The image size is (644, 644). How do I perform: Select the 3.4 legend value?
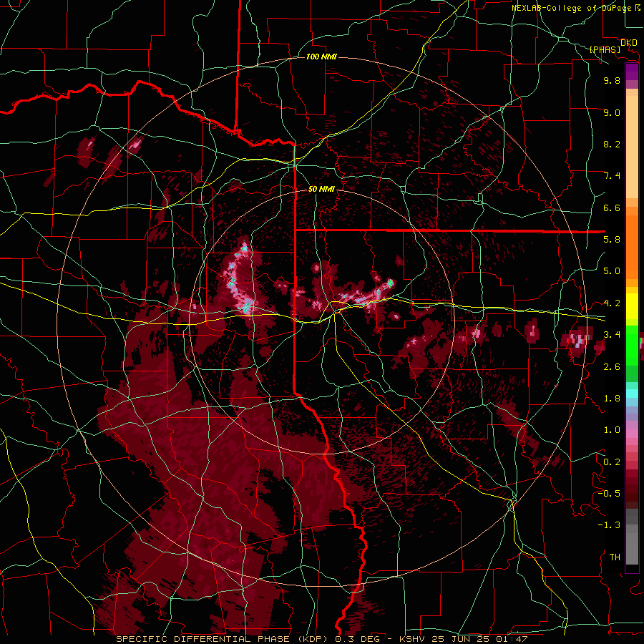(x=612, y=335)
